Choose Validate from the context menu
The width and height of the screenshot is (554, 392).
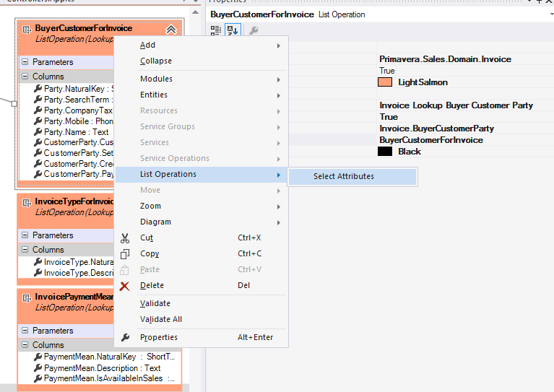tap(202, 304)
